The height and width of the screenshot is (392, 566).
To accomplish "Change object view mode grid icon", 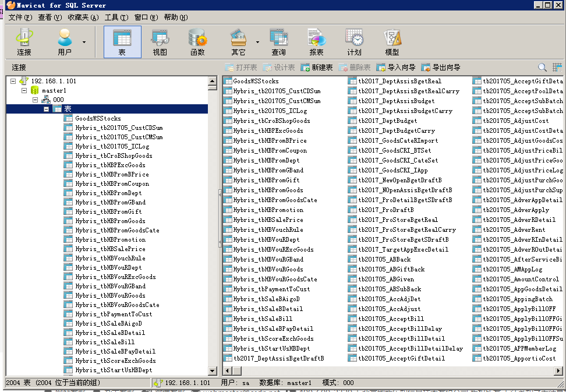I will (x=557, y=67).
